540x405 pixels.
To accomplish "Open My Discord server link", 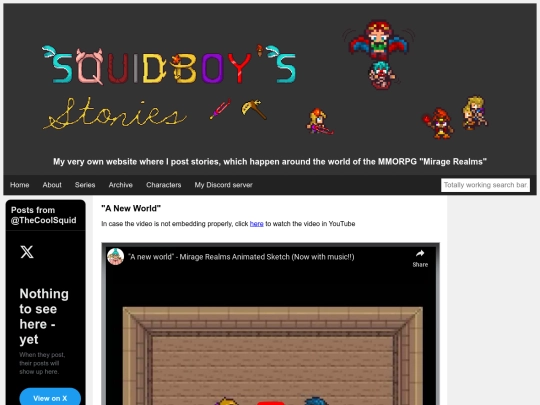I will [223, 185].
